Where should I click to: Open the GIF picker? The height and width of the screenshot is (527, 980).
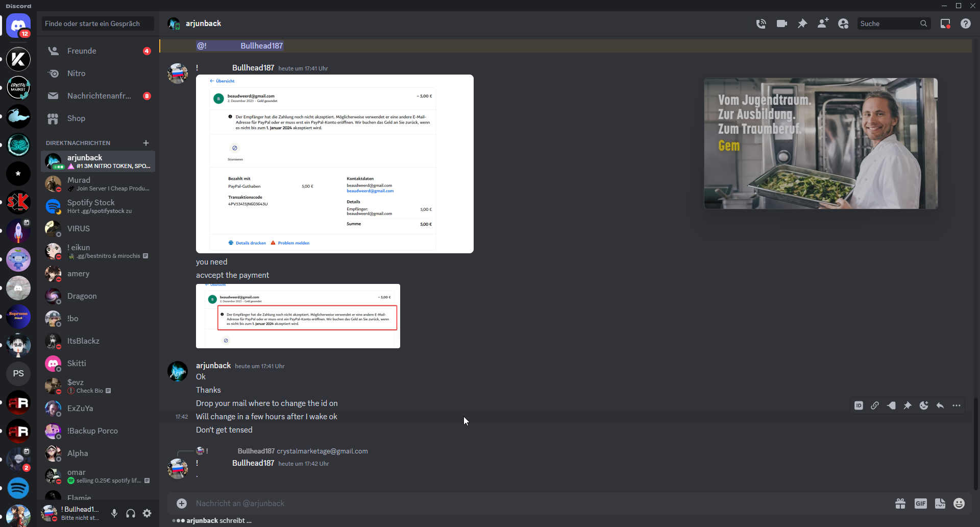coord(920,504)
